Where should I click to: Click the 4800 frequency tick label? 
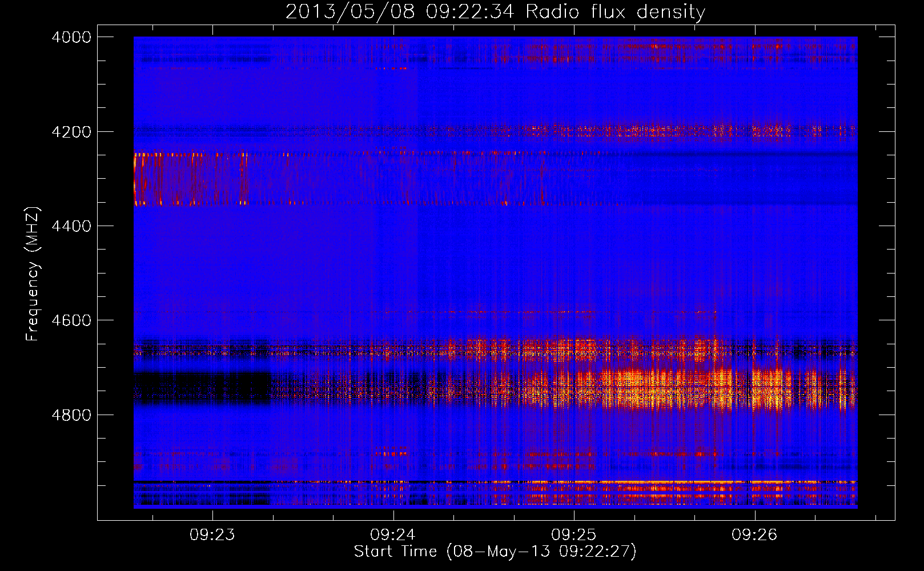click(x=71, y=415)
